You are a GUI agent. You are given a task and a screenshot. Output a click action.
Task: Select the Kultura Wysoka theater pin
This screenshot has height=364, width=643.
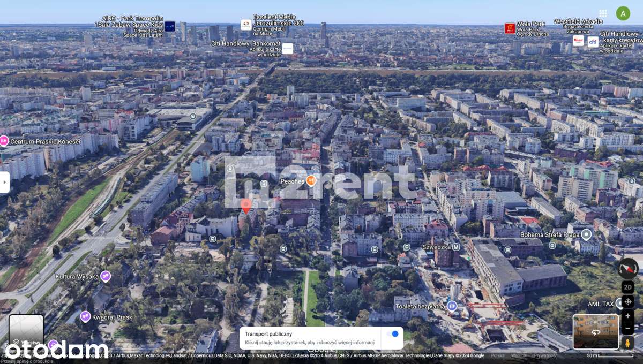[x=106, y=276]
